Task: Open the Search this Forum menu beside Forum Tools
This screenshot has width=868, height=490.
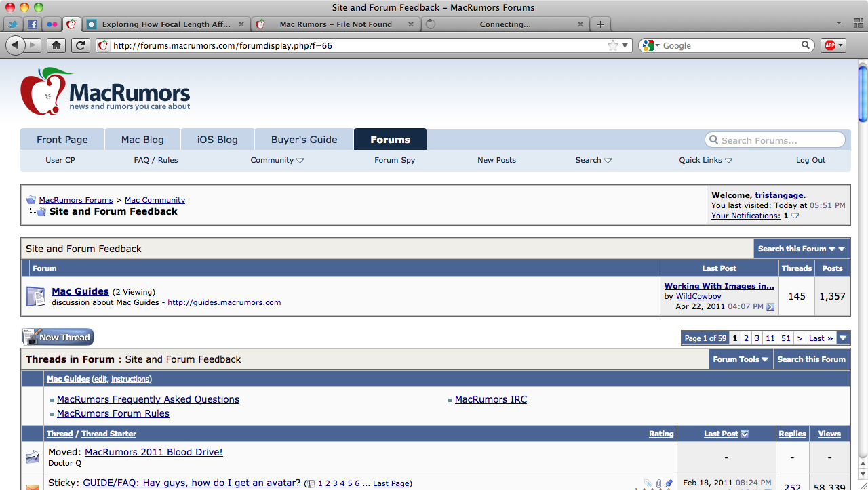Action: 812,359
